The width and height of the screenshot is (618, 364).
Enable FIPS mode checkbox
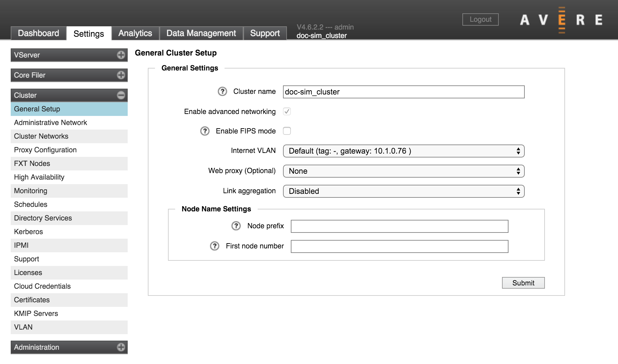pos(287,131)
